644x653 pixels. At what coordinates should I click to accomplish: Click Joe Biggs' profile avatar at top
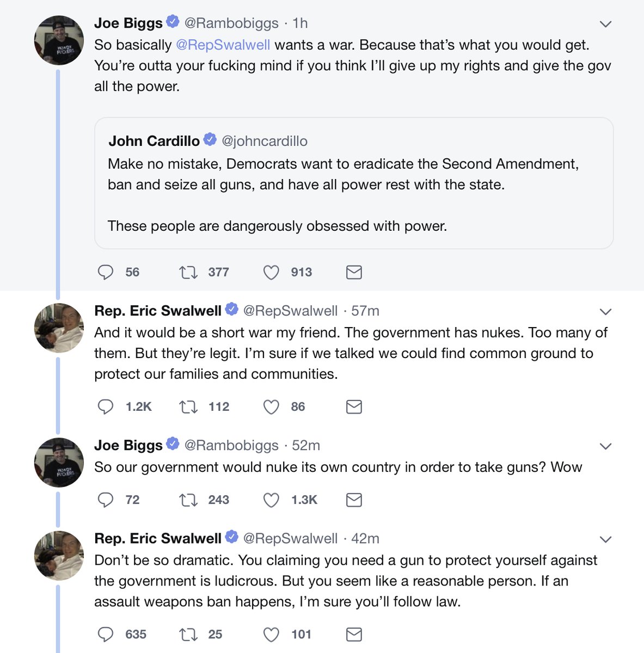point(59,40)
